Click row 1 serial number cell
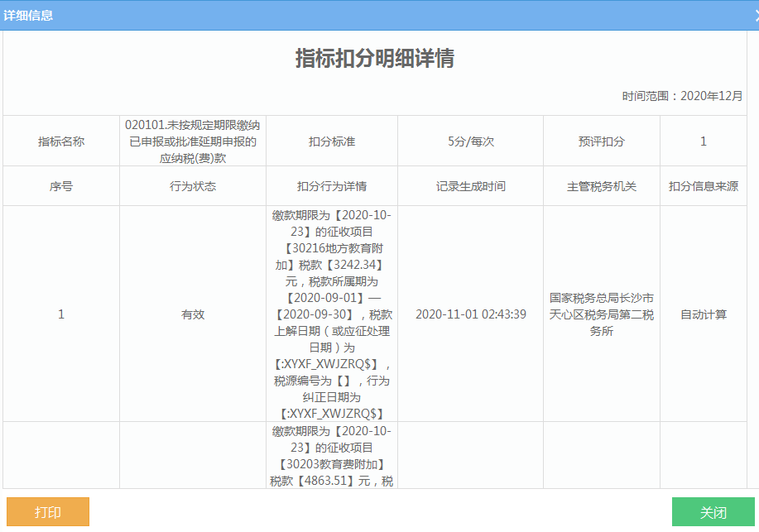This screenshot has width=759, height=532. 61,314
